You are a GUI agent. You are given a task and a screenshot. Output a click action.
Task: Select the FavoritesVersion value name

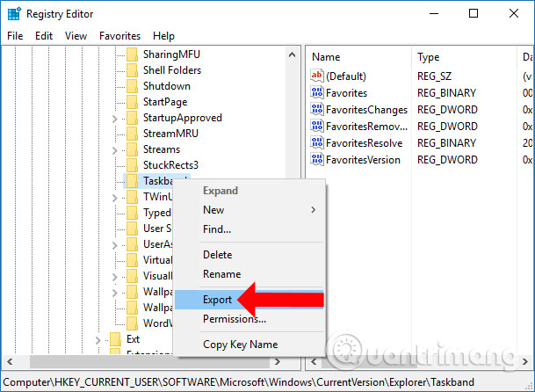point(364,160)
